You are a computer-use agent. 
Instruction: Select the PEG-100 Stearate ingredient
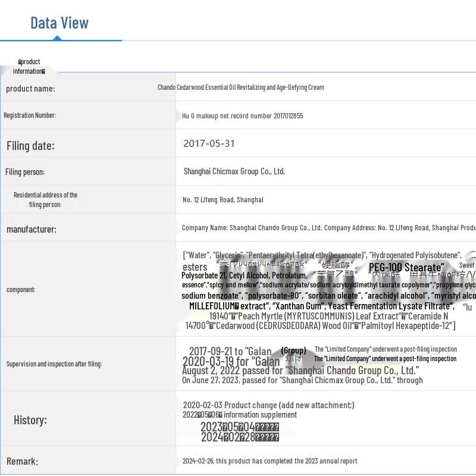406,267
